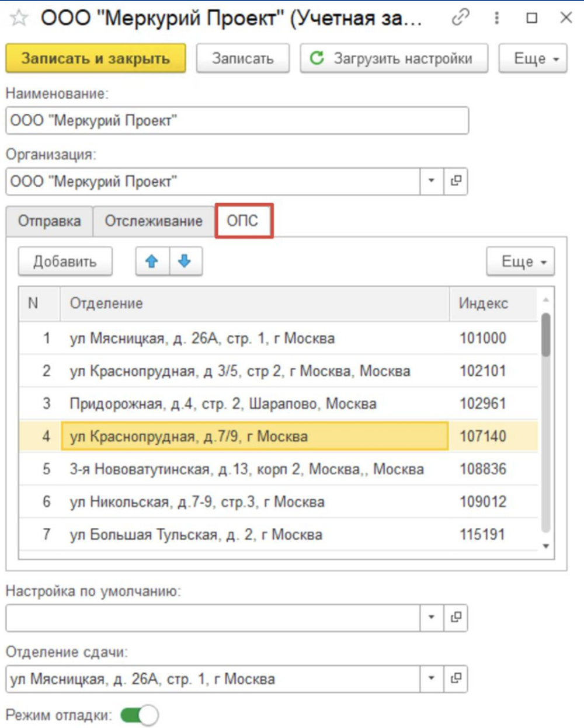
Task: Open the Организация record via open icon
Action: [456, 181]
